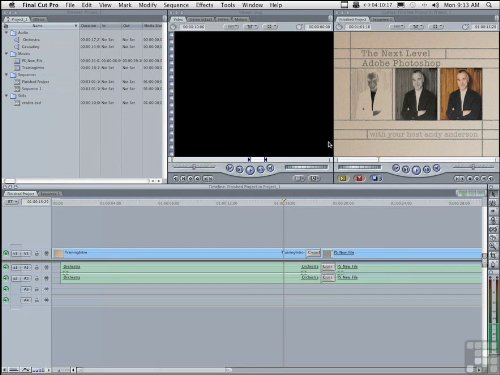This screenshot has height=375, width=500.
Task: Click the yellow Insert edit button in Canvas
Action: 343,178
